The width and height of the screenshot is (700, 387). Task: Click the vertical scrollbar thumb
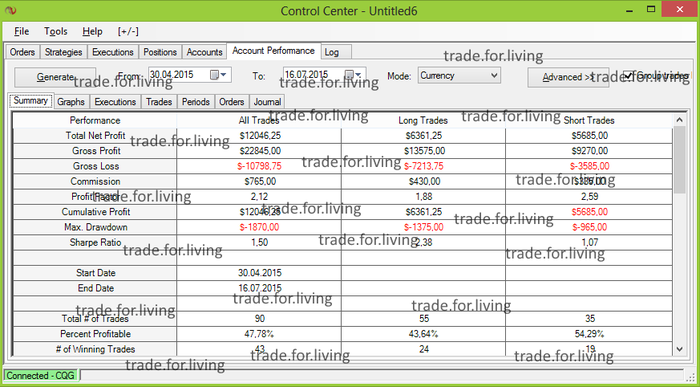[679, 159]
